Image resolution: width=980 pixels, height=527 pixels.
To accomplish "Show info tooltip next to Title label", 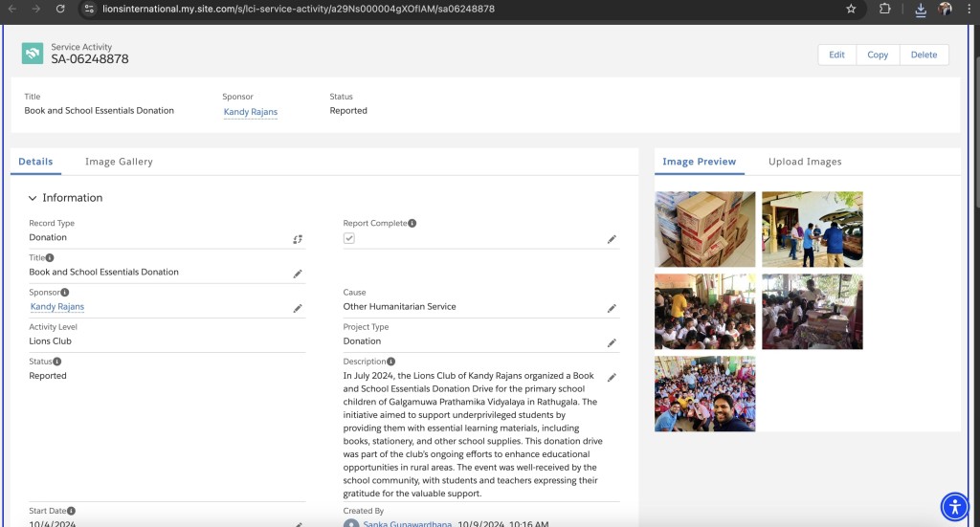I will coord(50,257).
